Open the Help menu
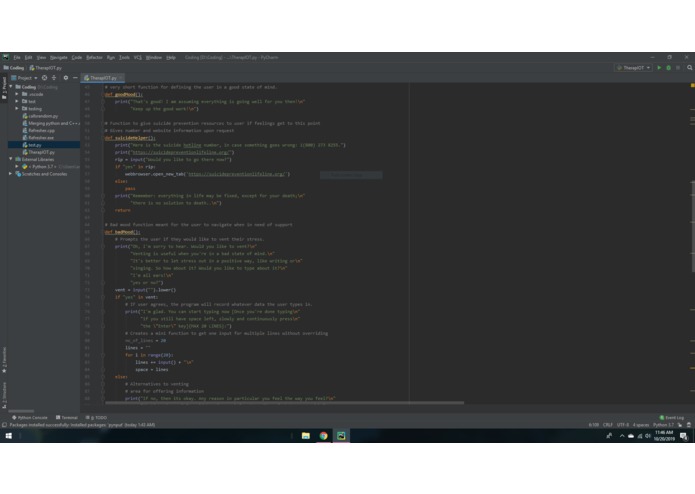The height and width of the screenshot is (494, 695). tap(171, 58)
